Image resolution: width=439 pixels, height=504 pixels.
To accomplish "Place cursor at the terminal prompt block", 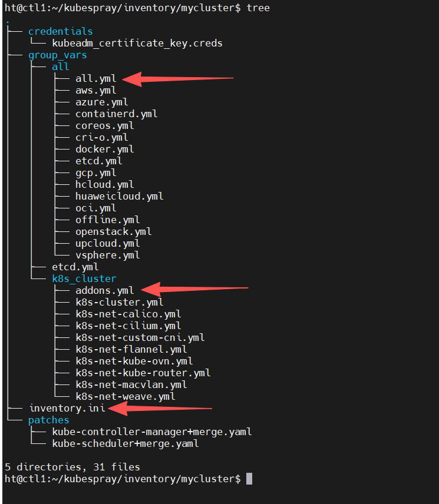I will [x=249, y=479].
